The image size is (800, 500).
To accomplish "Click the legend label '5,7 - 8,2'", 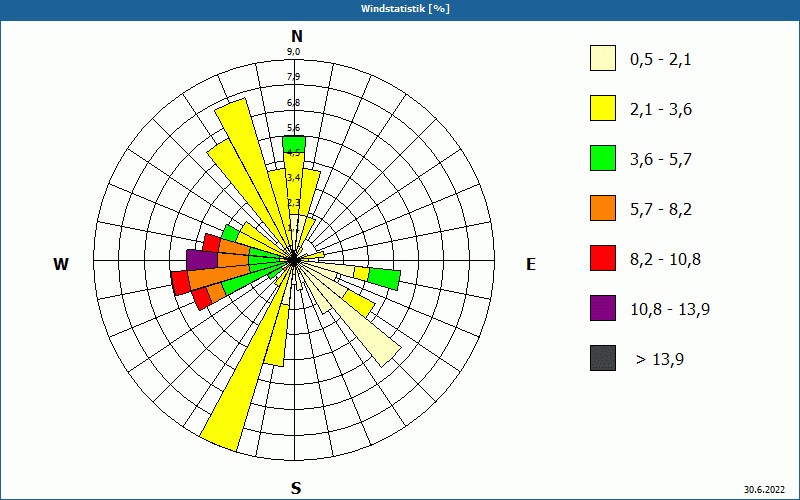I will click(661, 210).
